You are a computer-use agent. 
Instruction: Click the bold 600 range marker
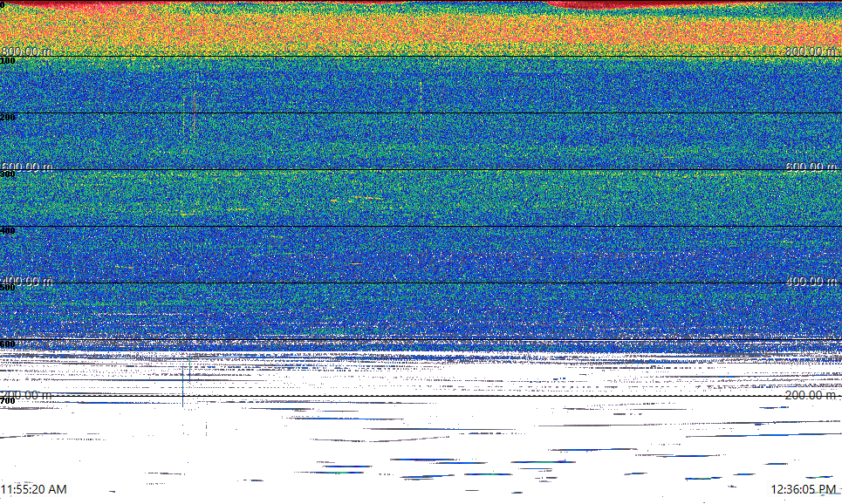[x=8, y=344]
